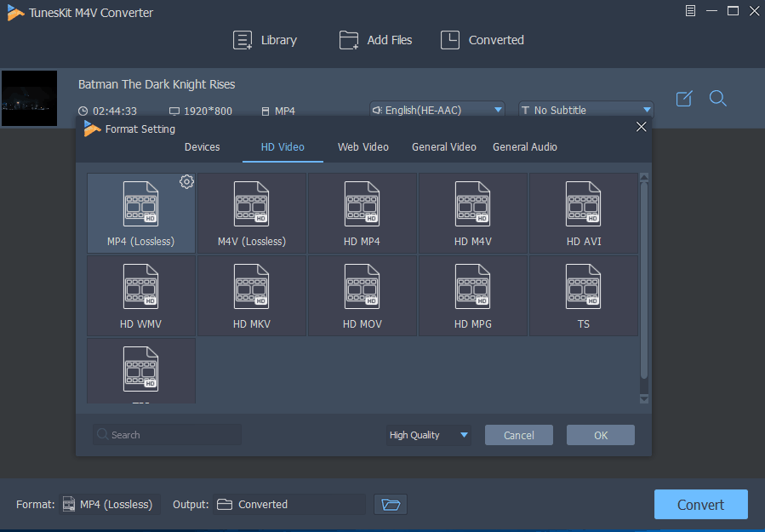Screen dimensions: 765x532
Task: Click the format list scrollbar down arrow
Action: click(x=644, y=398)
